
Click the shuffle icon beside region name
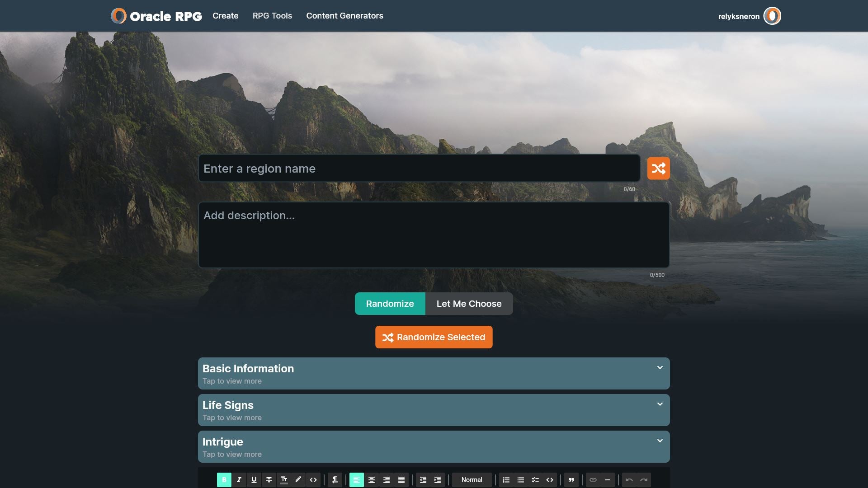pyautogui.click(x=658, y=169)
